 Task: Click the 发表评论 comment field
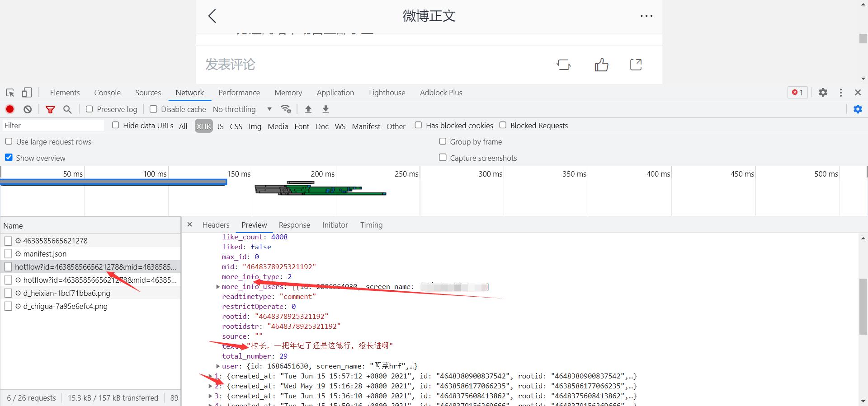(x=231, y=65)
